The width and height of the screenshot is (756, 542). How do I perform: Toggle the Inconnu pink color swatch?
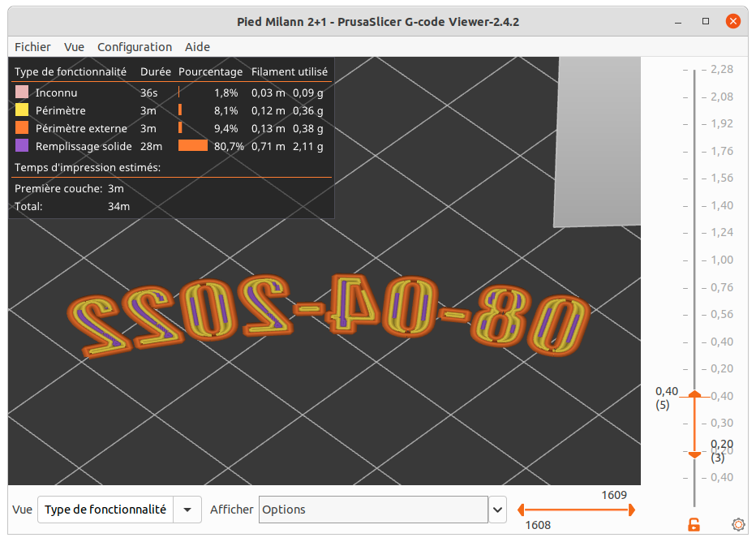(x=22, y=92)
